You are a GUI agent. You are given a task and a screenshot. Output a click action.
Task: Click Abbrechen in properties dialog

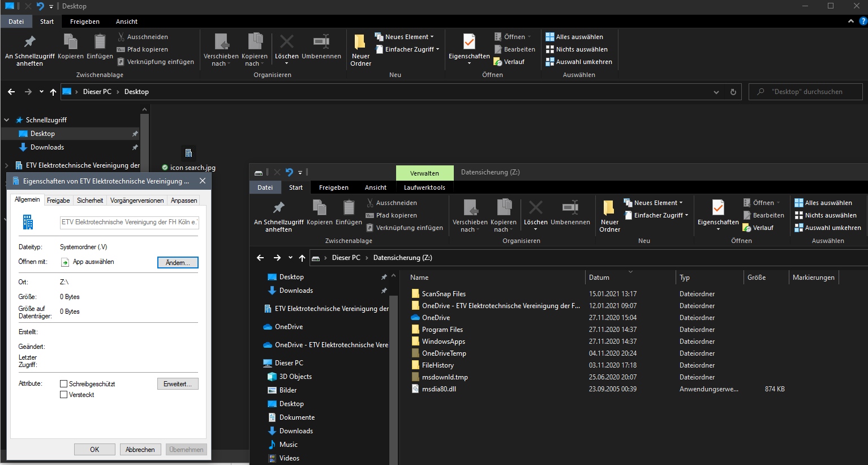[x=140, y=450]
